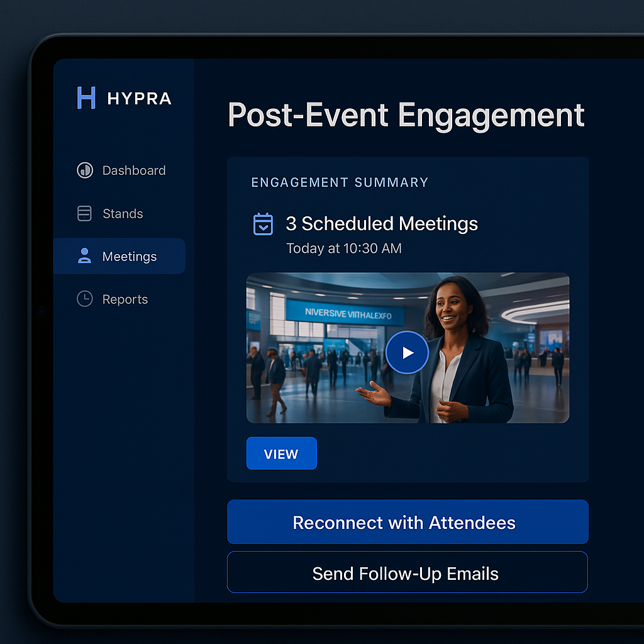Select the Meetings sidebar item
Image resolution: width=644 pixels, height=644 pixels.
(x=119, y=256)
